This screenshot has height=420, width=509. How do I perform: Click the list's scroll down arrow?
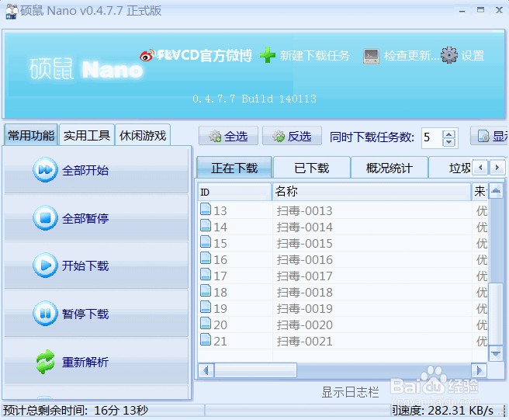point(496,353)
